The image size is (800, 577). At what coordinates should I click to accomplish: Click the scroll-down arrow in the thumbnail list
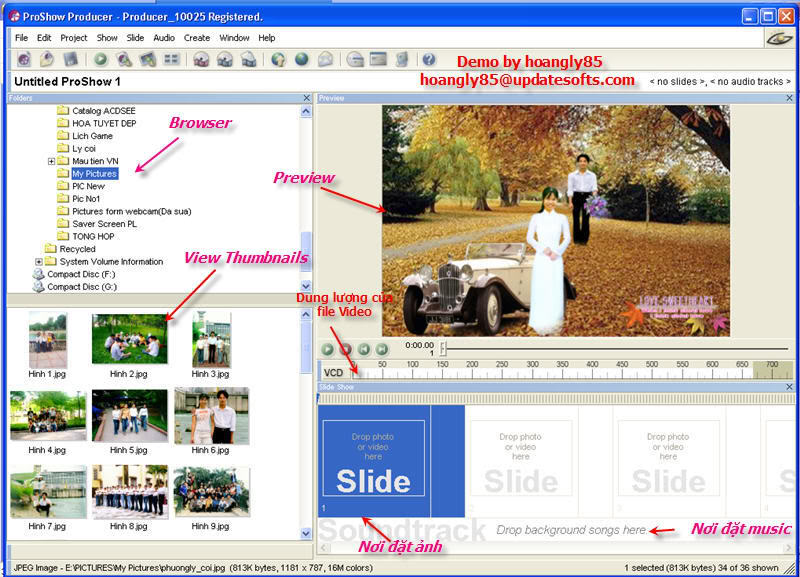pyautogui.click(x=306, y=534)
